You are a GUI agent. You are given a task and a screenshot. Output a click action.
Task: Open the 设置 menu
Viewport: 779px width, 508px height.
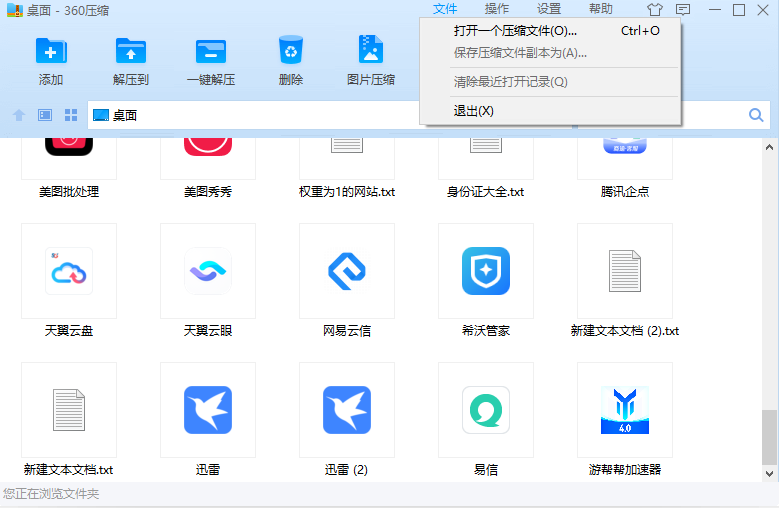tap(549, 9)
